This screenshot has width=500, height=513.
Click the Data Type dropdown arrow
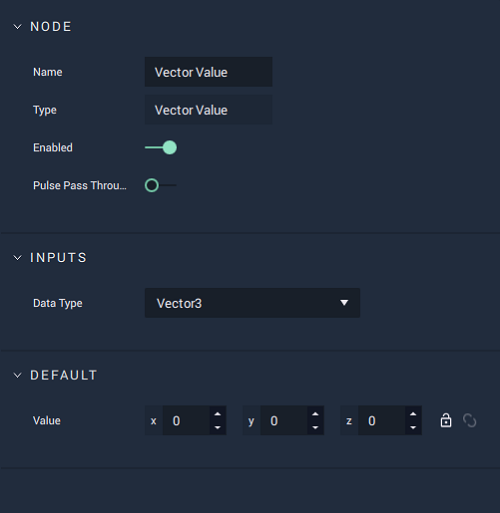click(344, 303)
